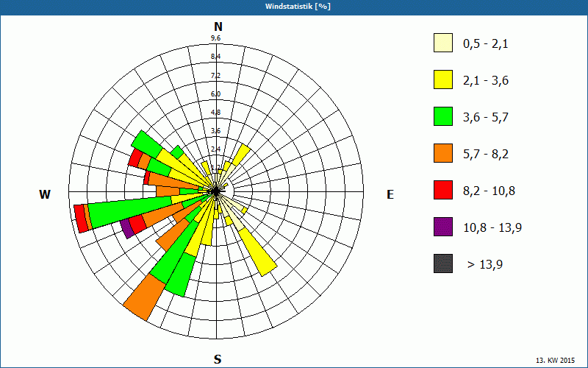Viewport: 588px width, 368px height.
Task: Click the long yellow south-southeast bar
Action: point(258,251)
